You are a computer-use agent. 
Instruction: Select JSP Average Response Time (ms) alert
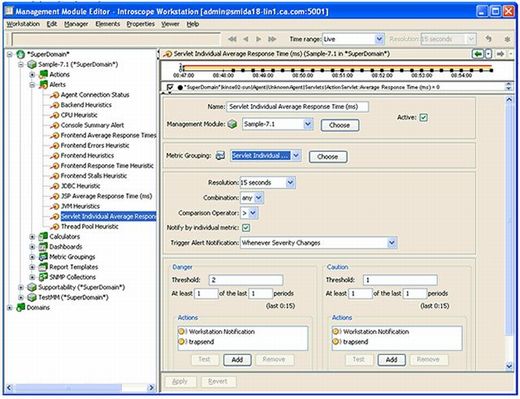tap(107, 196)
